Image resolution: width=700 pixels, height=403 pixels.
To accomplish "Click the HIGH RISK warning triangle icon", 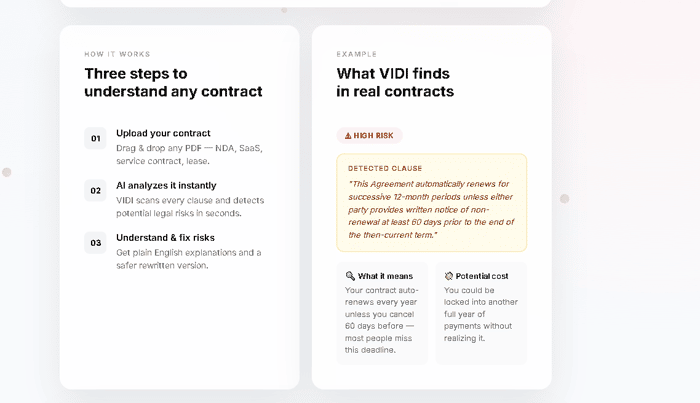I will [348, 136].
